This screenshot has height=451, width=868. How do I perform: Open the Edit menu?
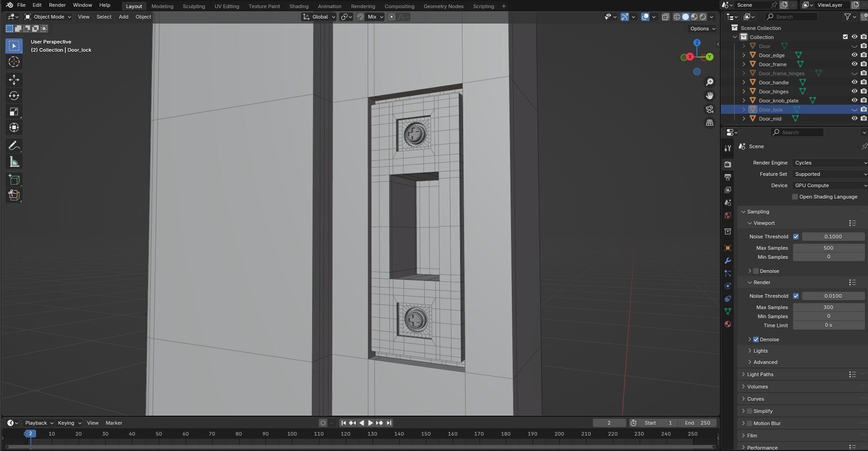[37, 5]
